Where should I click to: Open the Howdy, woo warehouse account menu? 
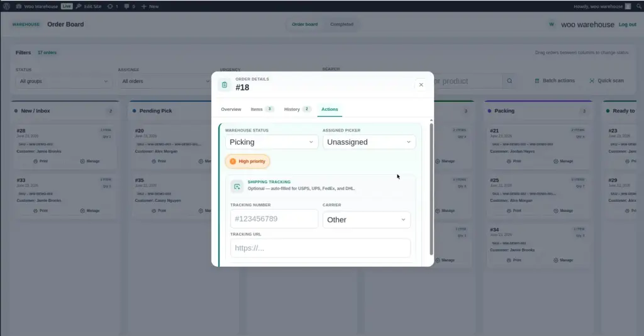pos(602,6)
